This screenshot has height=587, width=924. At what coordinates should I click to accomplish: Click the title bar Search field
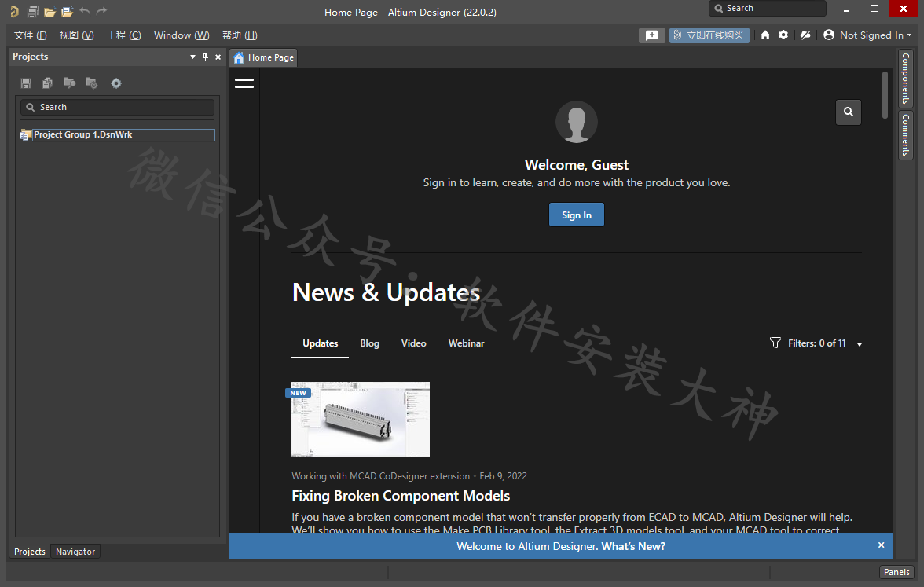pyautogui.click(x=767, y=8)
